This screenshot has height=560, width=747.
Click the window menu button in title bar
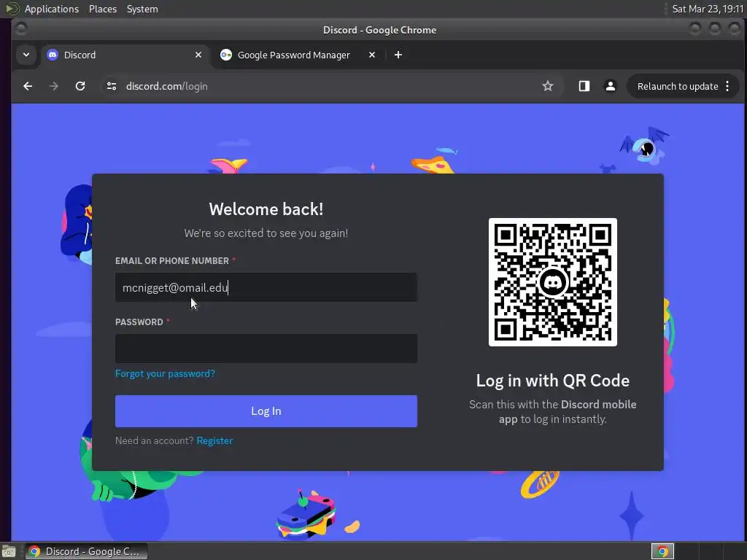click(x=21, y=29)
